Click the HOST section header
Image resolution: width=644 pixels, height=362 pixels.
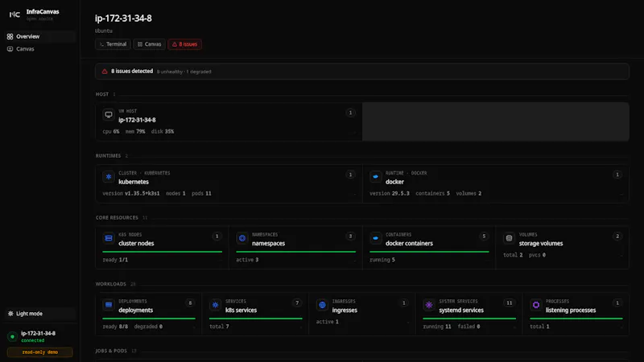point(102,94)
